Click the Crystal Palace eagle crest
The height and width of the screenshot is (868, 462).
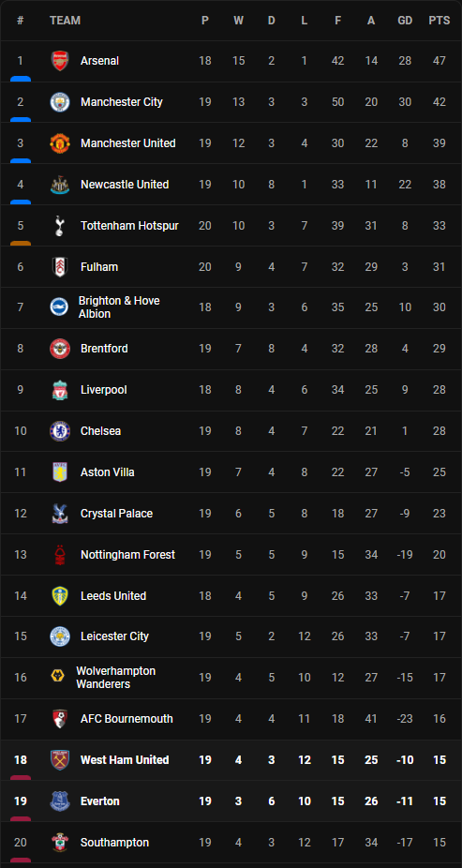(60, 514)
